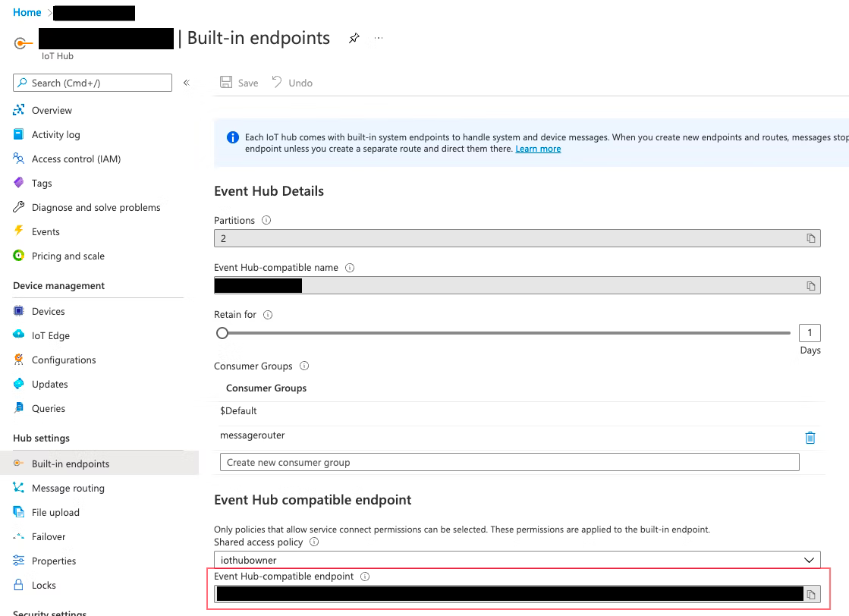
Task: Click the Devices chip icon
Action: tap(18, 311)
